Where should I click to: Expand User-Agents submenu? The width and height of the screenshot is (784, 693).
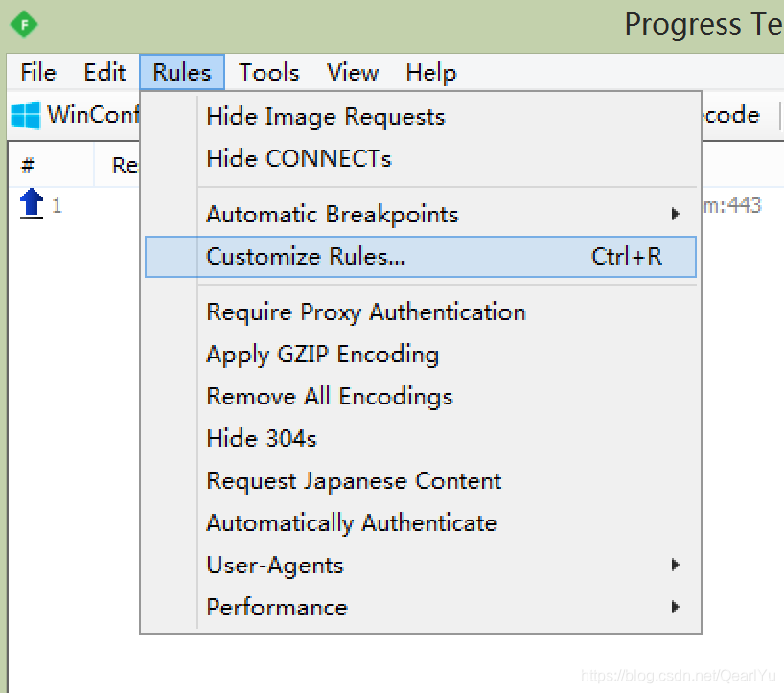click(x=421, y=565)
